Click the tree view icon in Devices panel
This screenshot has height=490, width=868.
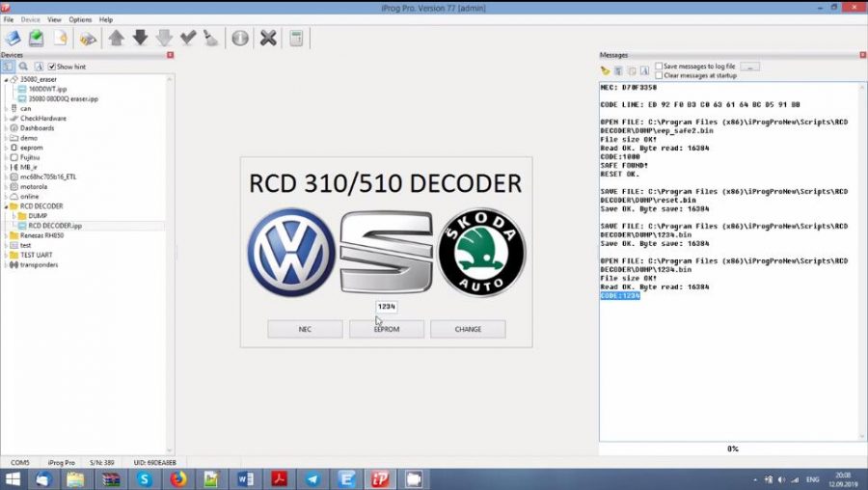point(8,67)
